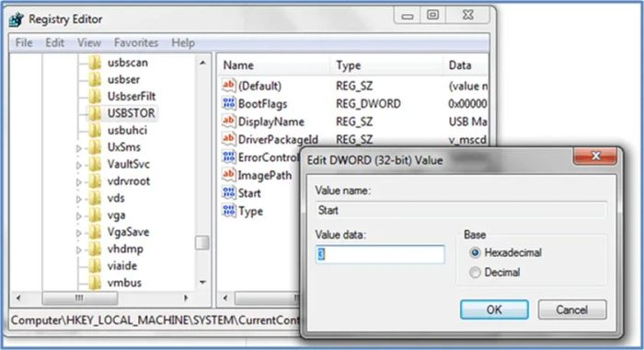644x350 pixels.
Task: Click the BootFlags DWORD value icon
Action: (x=228, y=103)
